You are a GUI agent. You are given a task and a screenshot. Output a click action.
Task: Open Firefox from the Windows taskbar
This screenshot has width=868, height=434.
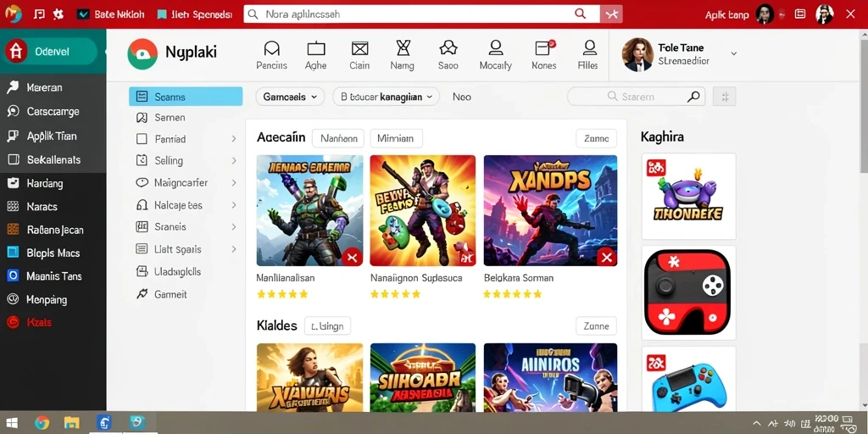[x=42, y=423]
